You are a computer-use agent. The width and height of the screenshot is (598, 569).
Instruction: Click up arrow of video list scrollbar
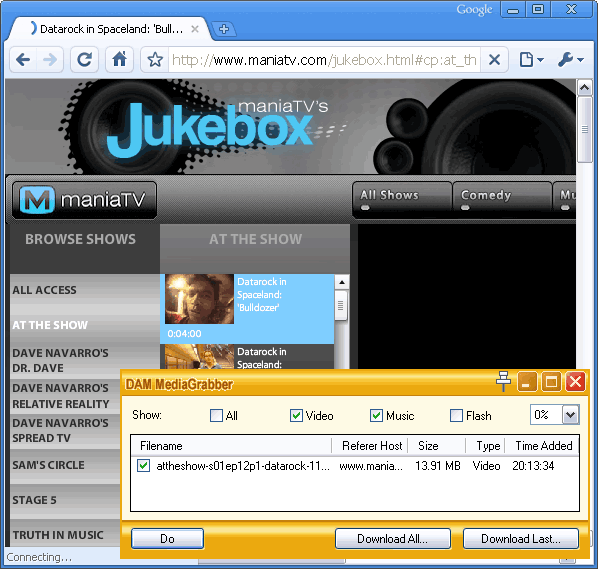click(x=342, y=283)
